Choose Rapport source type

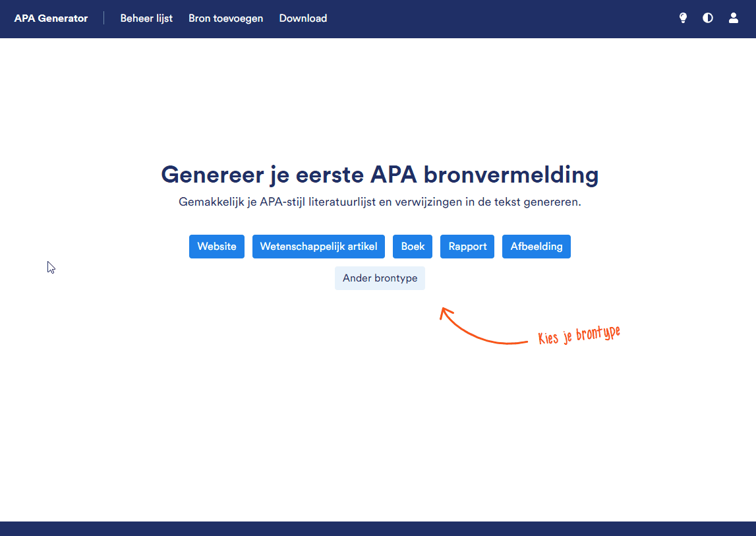click(x=467, y=247)
